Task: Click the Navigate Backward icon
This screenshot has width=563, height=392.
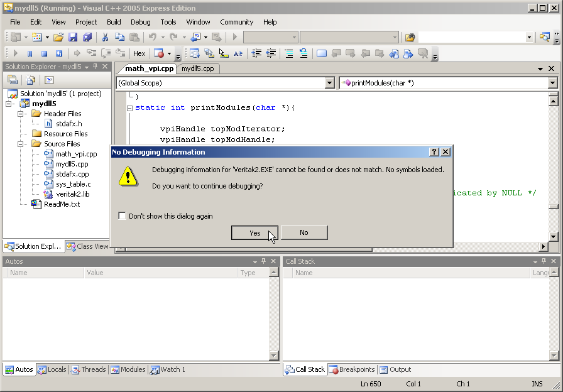Action: pyautogui.click(x=195, y=37)
